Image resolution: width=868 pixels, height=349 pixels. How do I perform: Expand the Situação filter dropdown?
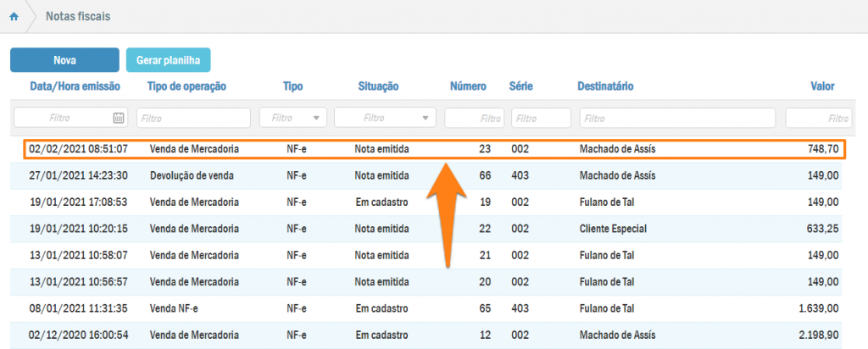click(385, 118)
